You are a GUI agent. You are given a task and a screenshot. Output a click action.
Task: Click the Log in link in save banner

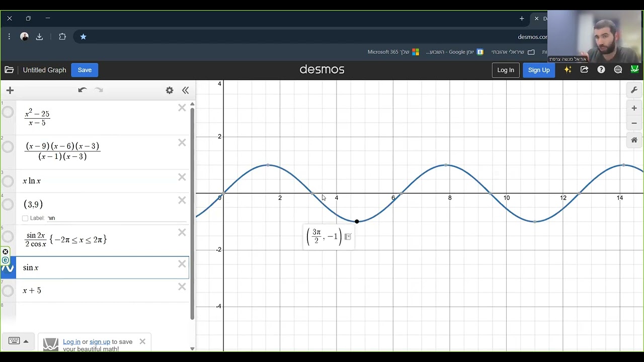[71, 342]
